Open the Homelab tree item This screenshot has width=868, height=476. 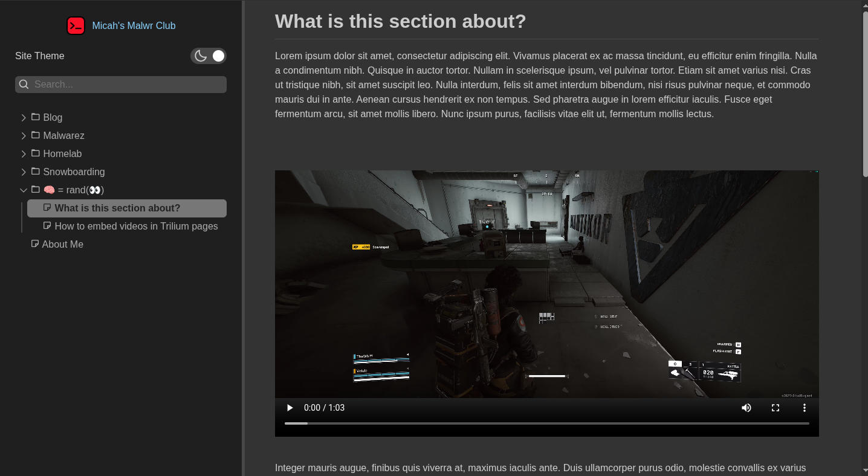[x=62, y=154]
